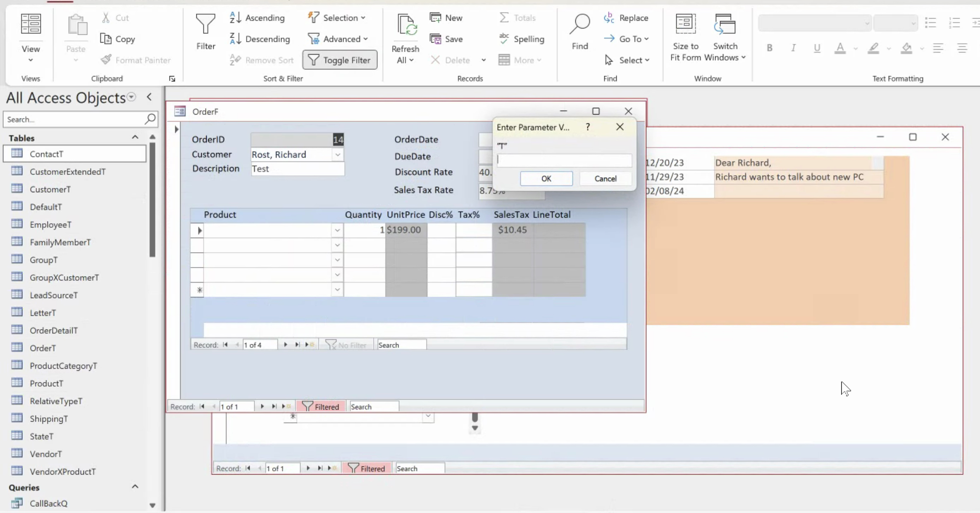The width and height of the screenshot is (980, 513).
Task: Toggle Filtered indicator in OrderF record bar
Action: tap(321, 407)
